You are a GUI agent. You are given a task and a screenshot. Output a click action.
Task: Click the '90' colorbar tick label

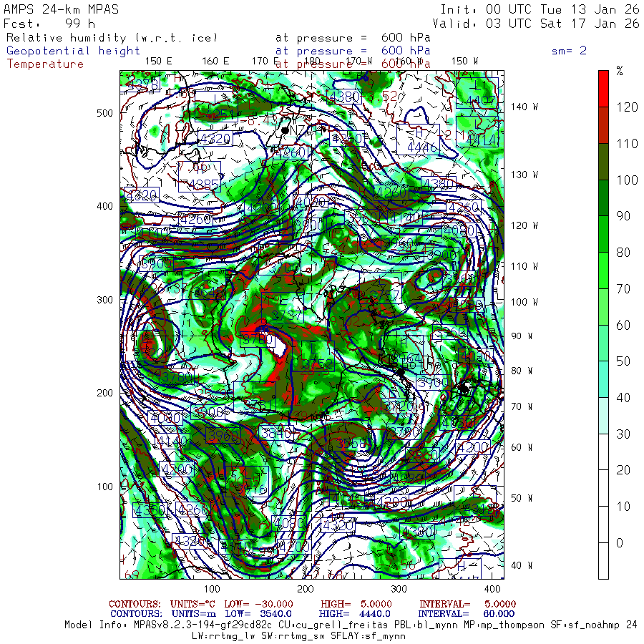click(623, 216)
